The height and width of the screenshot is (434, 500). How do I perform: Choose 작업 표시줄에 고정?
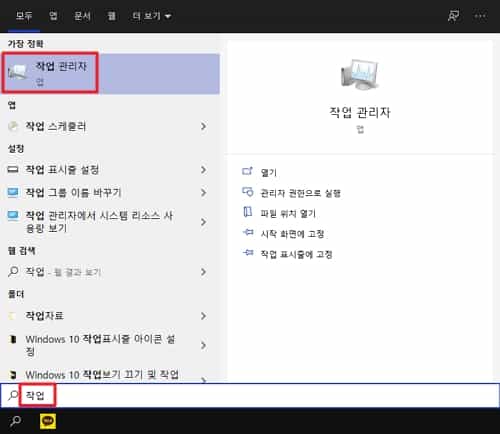[x=296, y=254]
